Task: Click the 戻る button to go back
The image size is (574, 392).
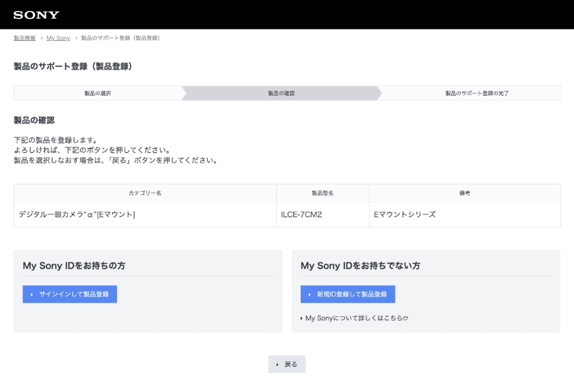Action: (287, 365)
